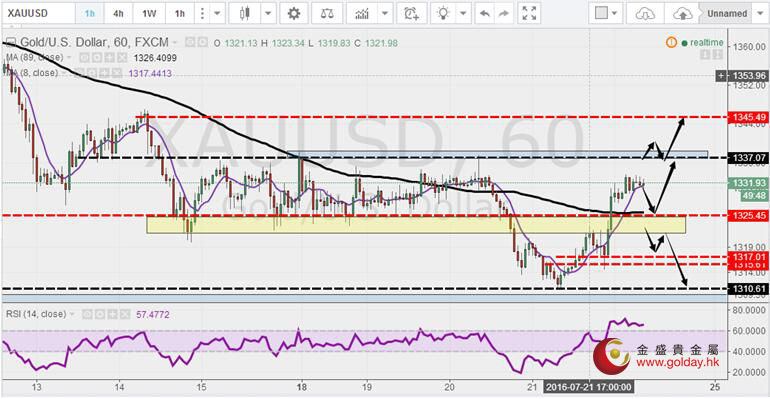Click the undo arrow
This screenshot has height=399, width=770.
point(485,13)
